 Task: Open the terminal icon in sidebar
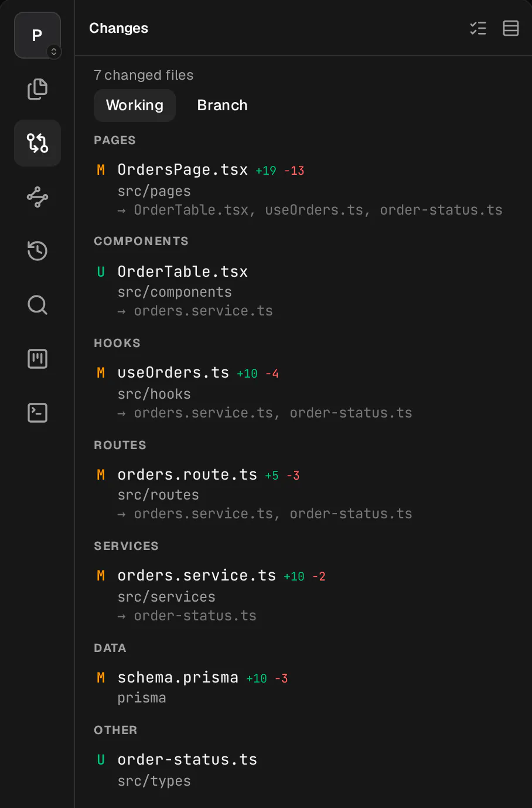tap(37, 413)
